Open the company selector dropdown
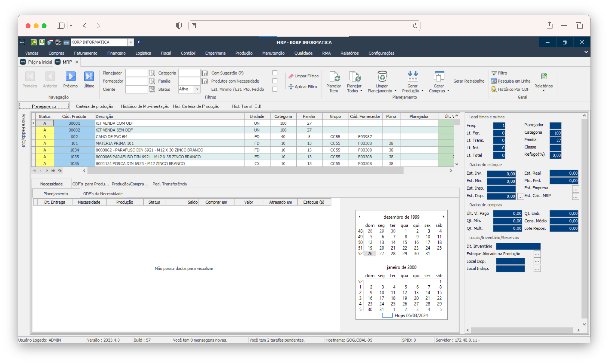This screenshot has height=364, width=609. (131, 42)
